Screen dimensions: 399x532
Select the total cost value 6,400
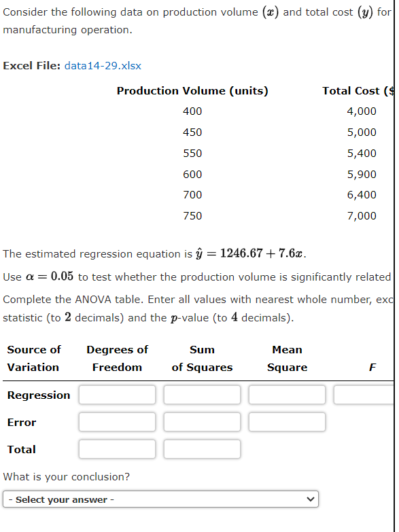362,195
